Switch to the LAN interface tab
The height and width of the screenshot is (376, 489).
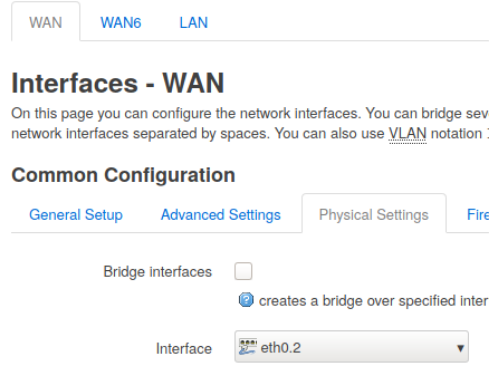point(194,23)
